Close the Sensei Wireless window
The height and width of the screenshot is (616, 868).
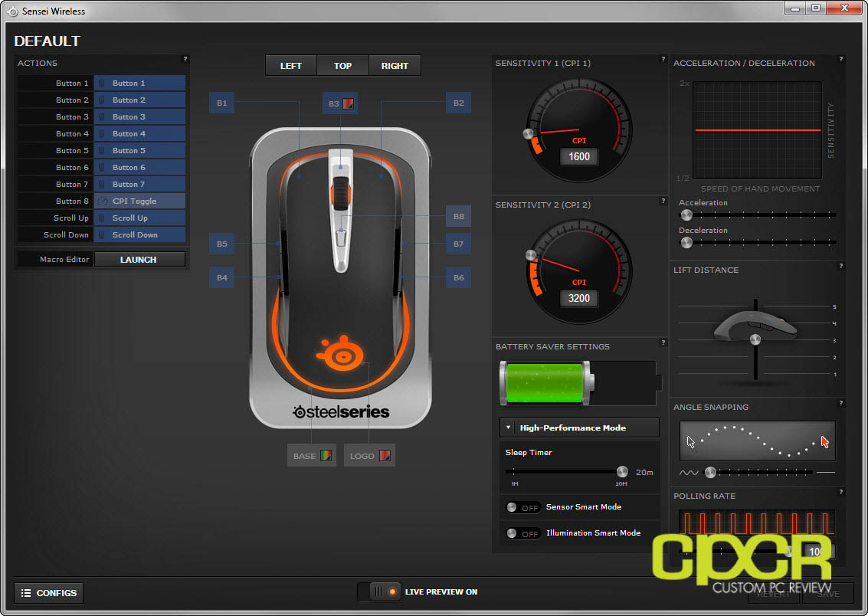(845, 8)
